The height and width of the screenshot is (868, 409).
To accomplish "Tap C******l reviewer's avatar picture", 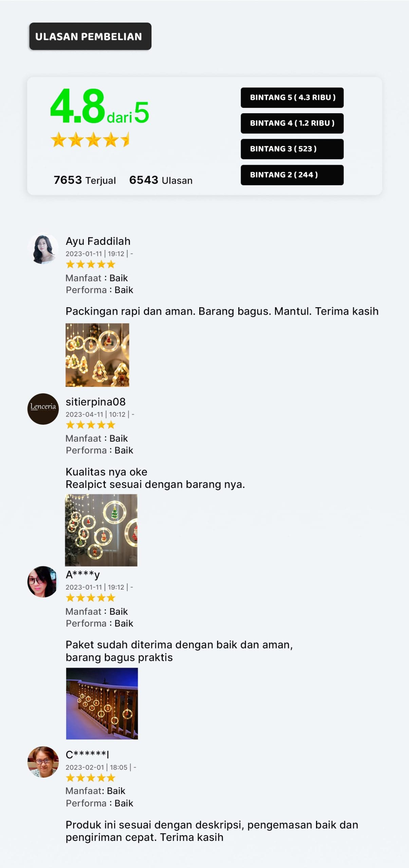I will [43, 762].
